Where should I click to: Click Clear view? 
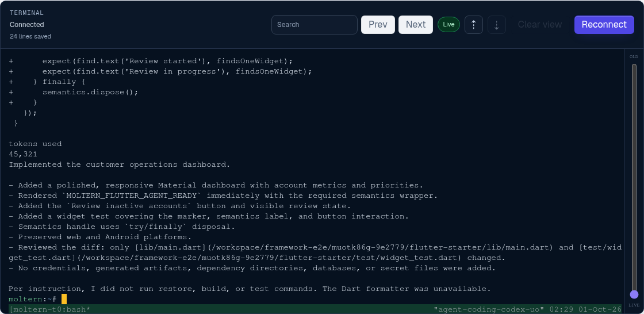[540, 25]
